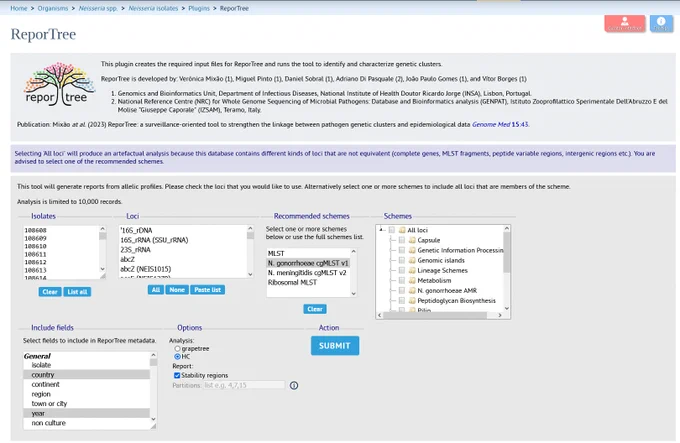The image size is (680, 443).
Task: Collapse the All loci tree node
Action: [x=381, y=230]
